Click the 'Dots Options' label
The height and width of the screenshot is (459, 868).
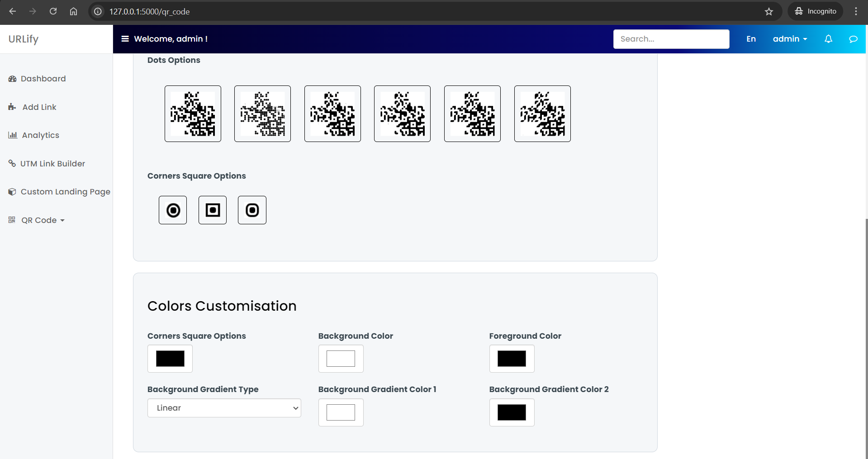click(x=174, y=60)
